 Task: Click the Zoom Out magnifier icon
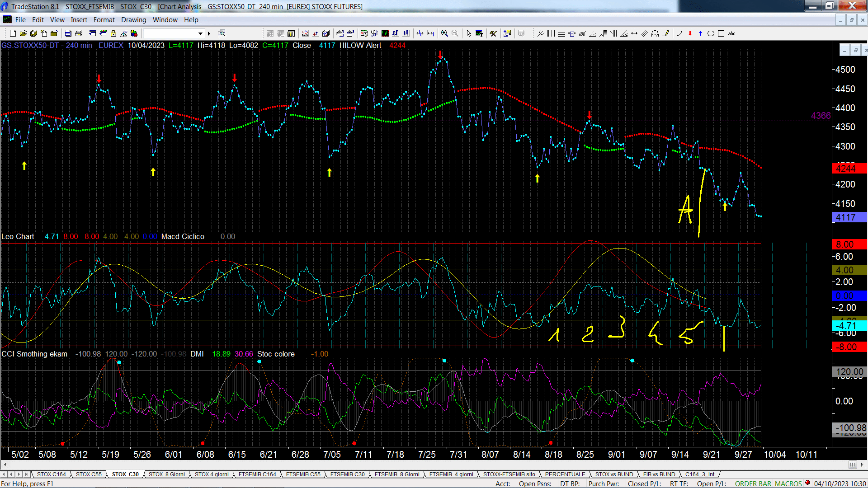click(x=455, y=33)
